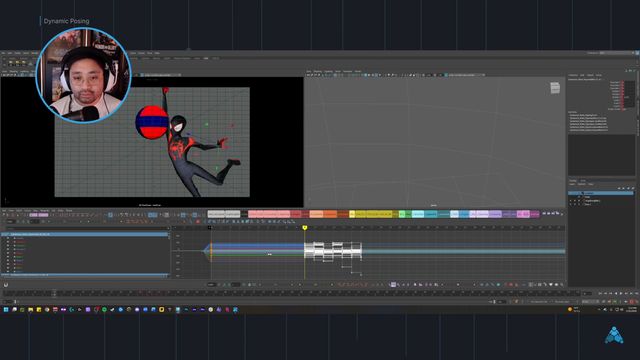Open the Windows Start menu
This screenshot has width=640, height=360.
click(x=6, y=310)
